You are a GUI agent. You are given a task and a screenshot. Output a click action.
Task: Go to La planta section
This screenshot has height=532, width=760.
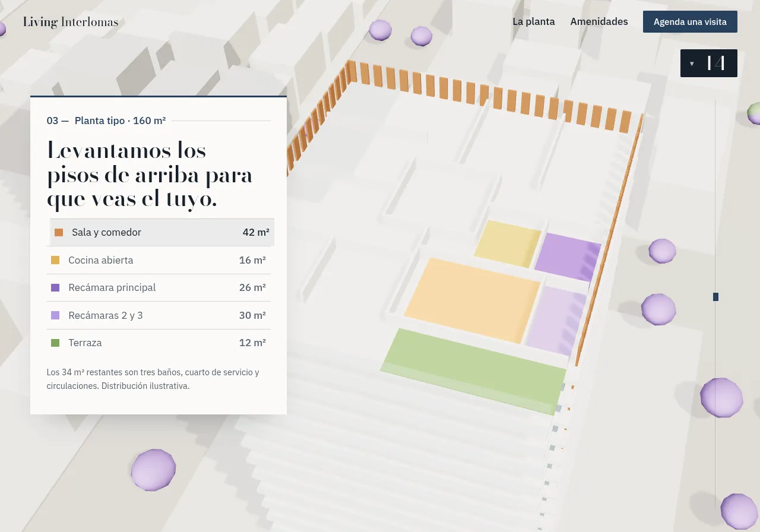(534, 21)
